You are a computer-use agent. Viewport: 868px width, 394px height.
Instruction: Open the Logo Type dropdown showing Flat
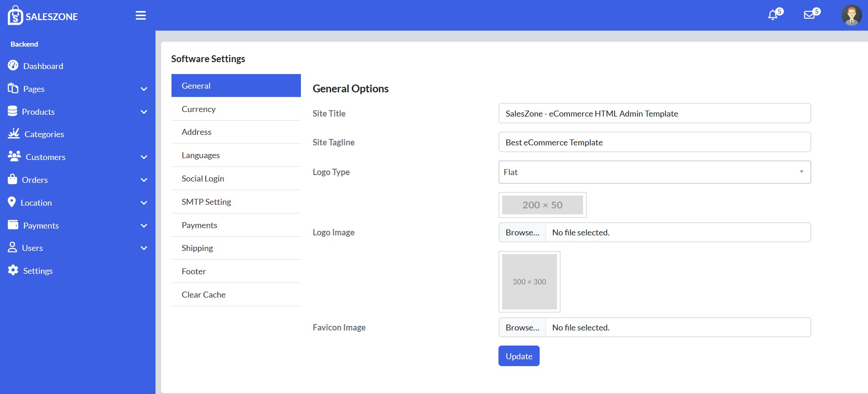654,172
